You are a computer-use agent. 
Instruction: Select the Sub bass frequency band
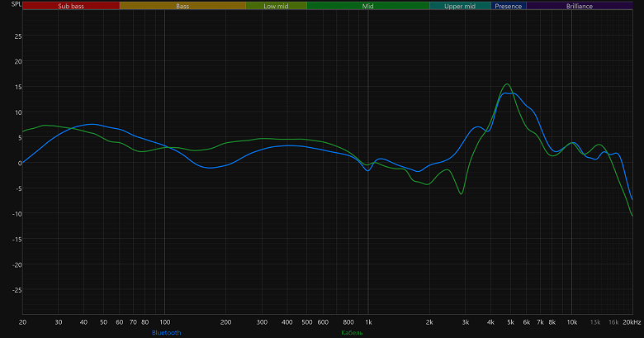(x=71, y=6)
